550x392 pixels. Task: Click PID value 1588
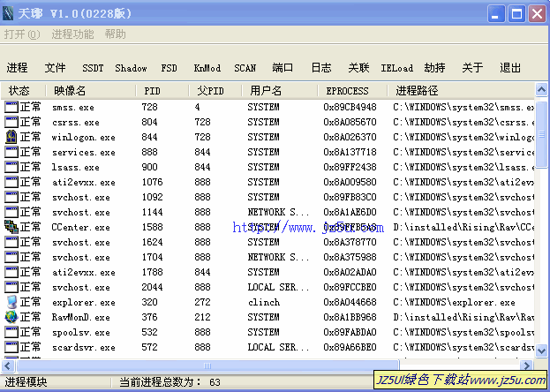point(152,227)
